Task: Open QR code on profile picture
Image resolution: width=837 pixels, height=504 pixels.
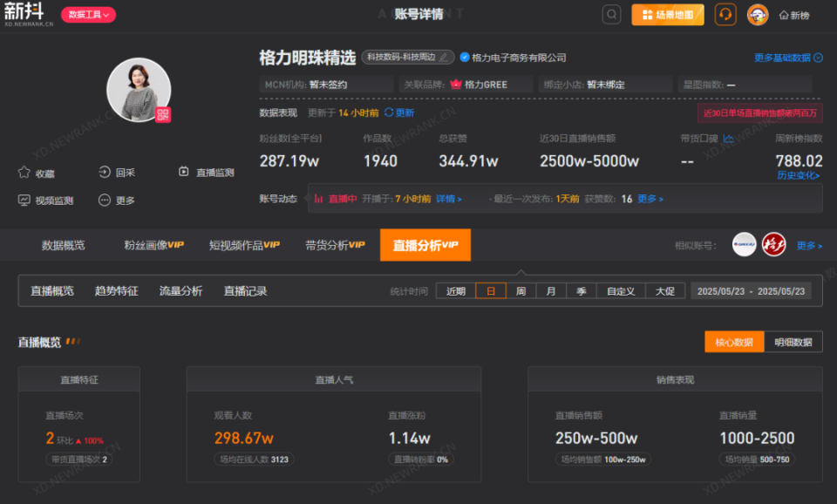Action: click(163, 114)
